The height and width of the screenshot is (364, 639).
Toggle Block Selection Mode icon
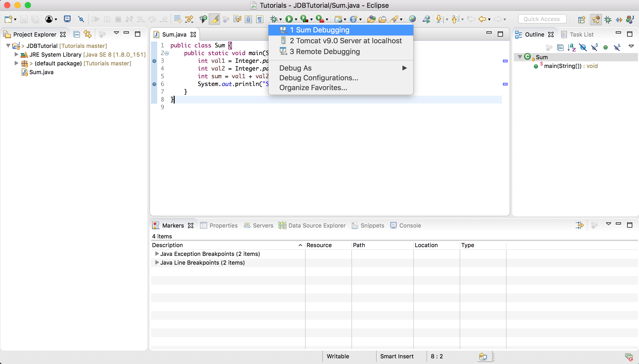point(248,19)
